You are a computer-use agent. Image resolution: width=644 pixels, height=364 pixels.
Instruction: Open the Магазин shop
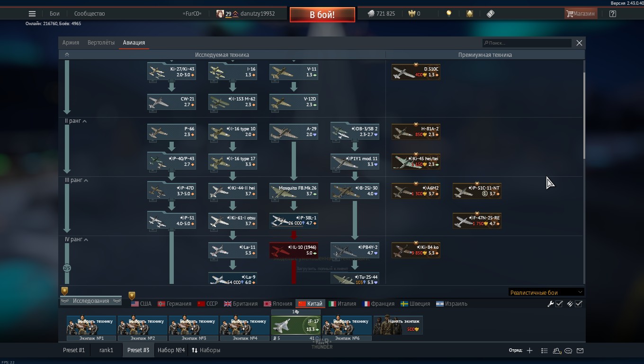click(581, 14)
